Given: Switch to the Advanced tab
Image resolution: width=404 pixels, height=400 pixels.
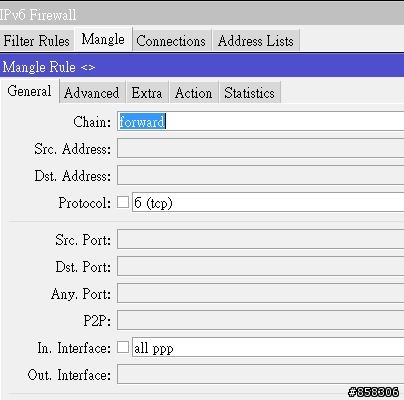Looking at the screenshot, I should (x=92, y=92).
